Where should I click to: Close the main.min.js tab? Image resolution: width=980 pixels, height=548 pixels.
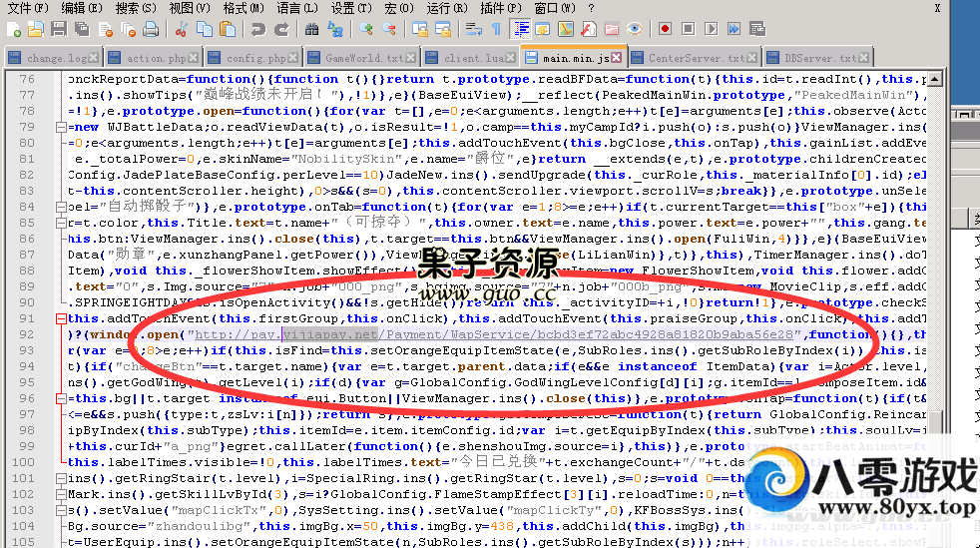pyautogui.click(x=617, y=58)
